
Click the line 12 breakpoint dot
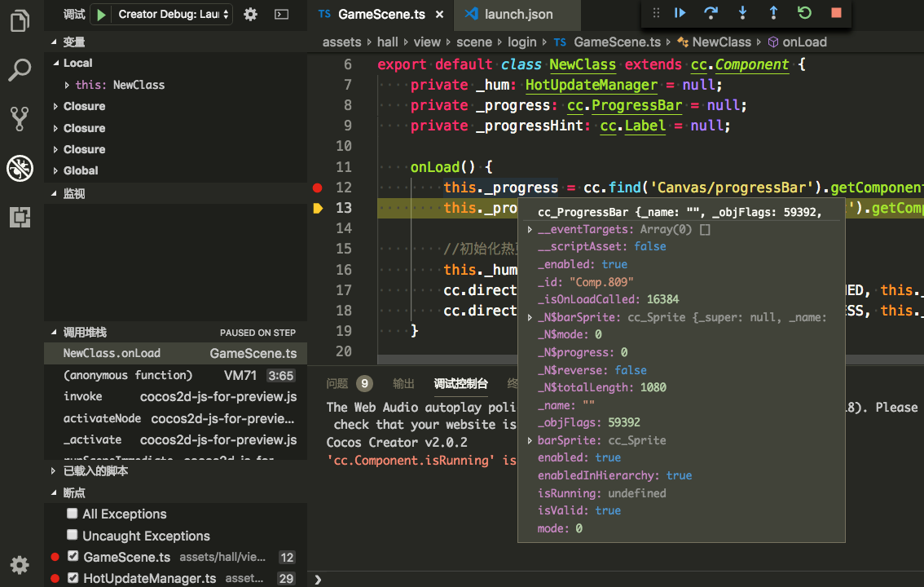pyautogui.click(x=318, y=188)
